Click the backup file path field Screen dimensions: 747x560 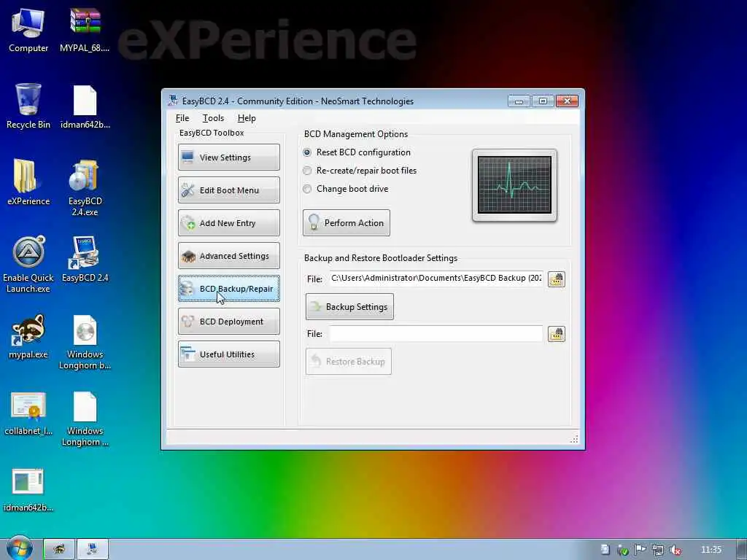436,278
